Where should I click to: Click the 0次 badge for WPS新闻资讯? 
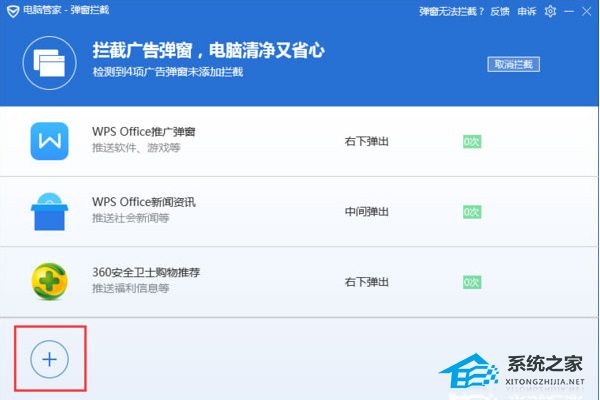[472, 212]
